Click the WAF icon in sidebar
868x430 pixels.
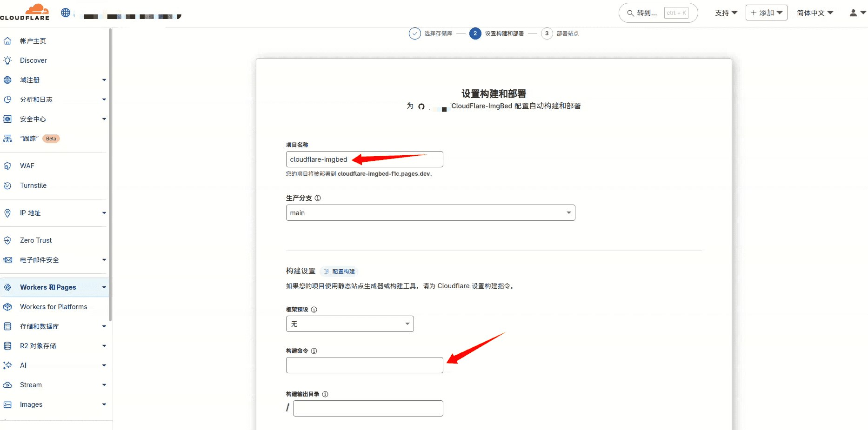(x=7, y=166)
